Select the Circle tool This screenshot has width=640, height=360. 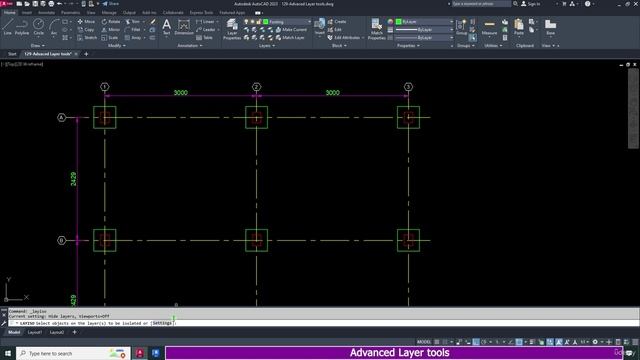pos(38,27)
